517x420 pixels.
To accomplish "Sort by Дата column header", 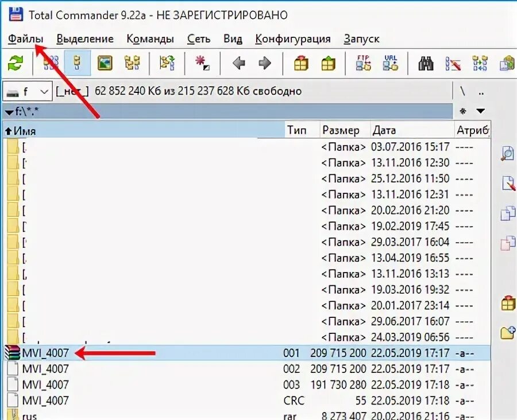I will [412, 130].
